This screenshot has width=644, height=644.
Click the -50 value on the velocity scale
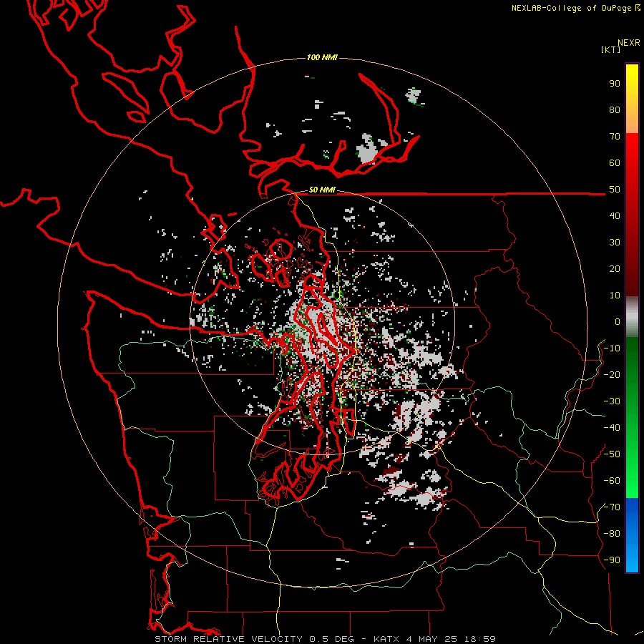[x=612, y=454]
